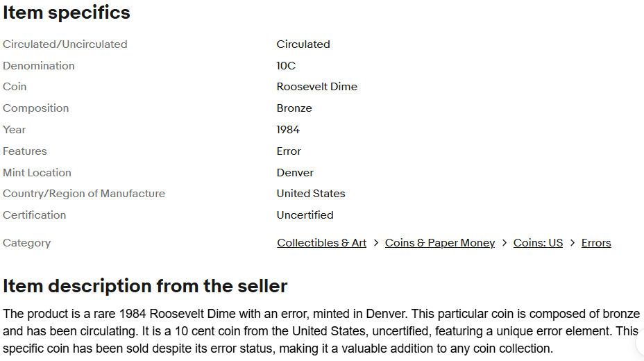Click the Error features value
Screen dimensions: 644x361
289,151
